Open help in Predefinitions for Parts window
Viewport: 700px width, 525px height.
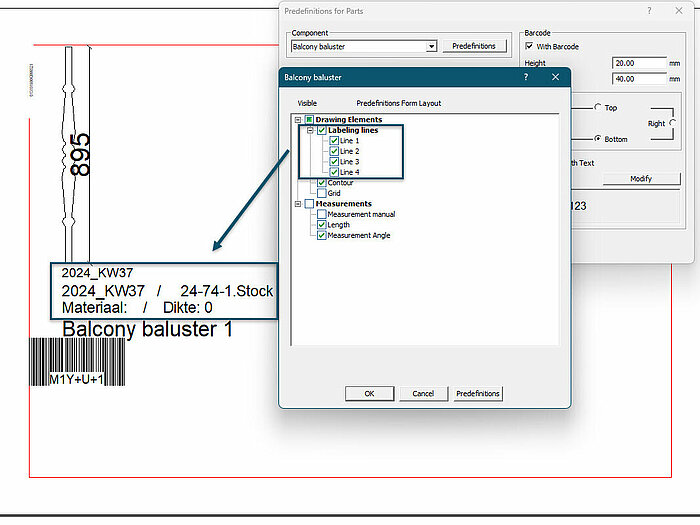coord(649,11)
